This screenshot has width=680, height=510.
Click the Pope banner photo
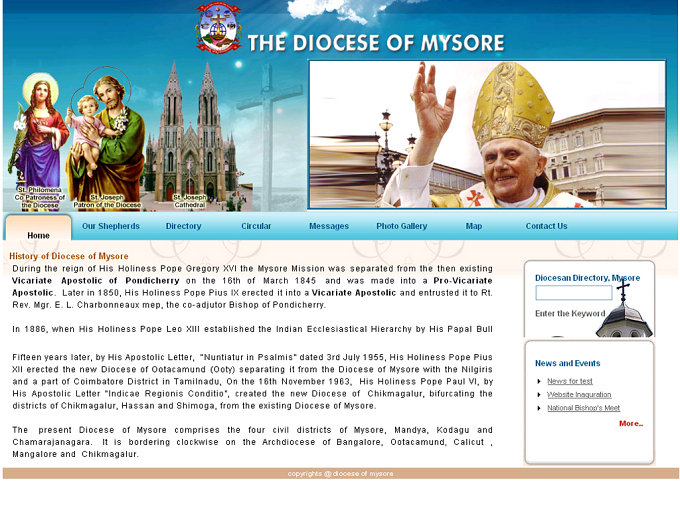tap(487, 134)
